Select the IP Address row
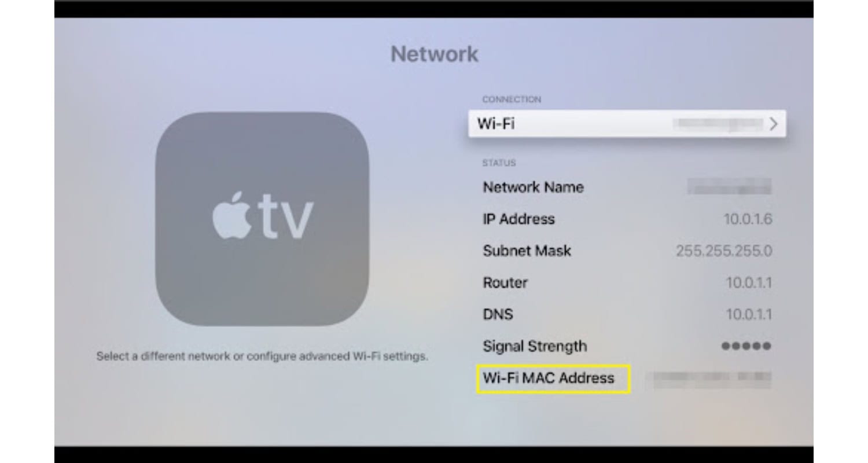 (x=627, y=219)
